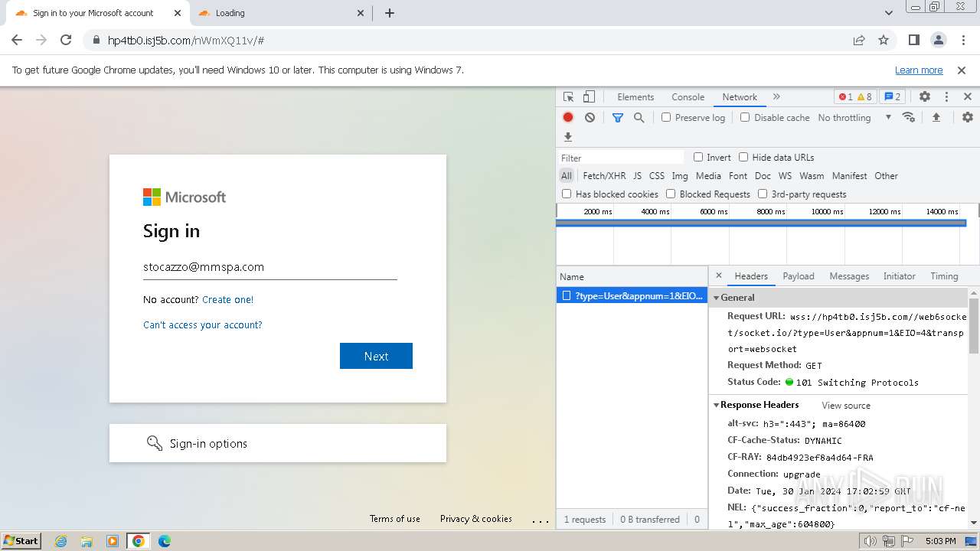Open network settings gear icon
Image resolution: width=980 pixels, height=551 pixels.
[968, 117]
